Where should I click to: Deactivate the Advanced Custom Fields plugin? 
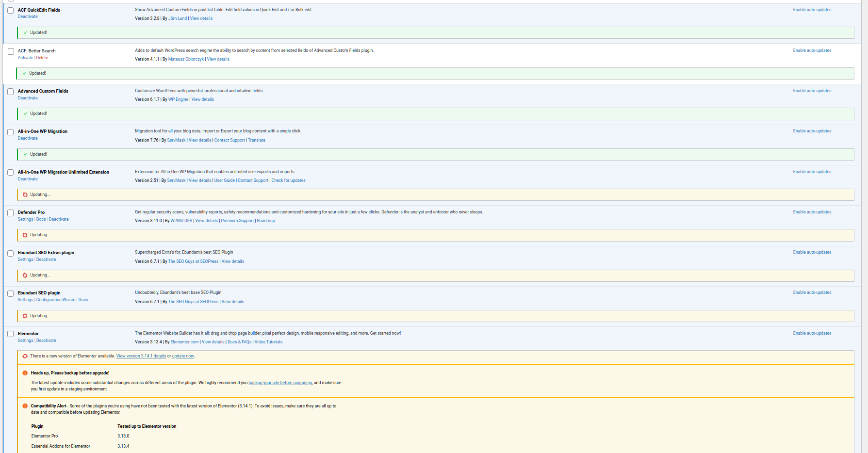click(x=28, y=98)
